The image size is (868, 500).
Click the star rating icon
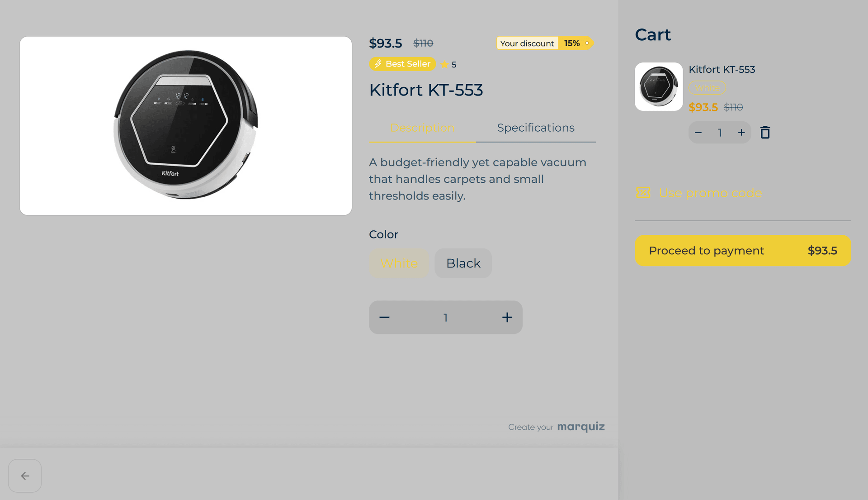444,64
